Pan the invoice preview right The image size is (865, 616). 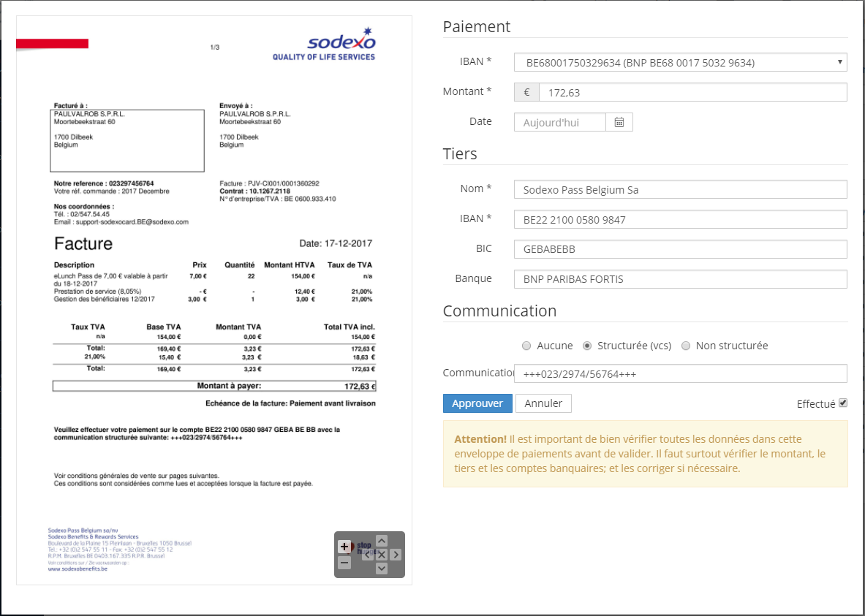click(396, 554)
